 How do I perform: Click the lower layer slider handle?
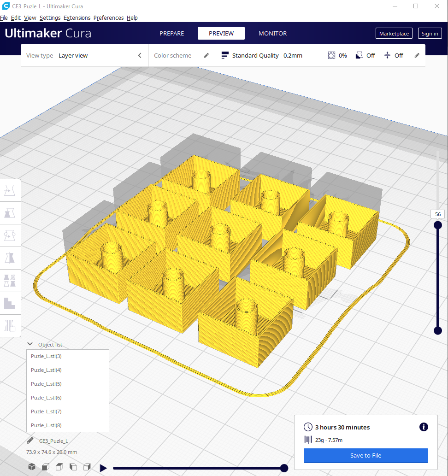pyautogui.click(x=438, y=330)
